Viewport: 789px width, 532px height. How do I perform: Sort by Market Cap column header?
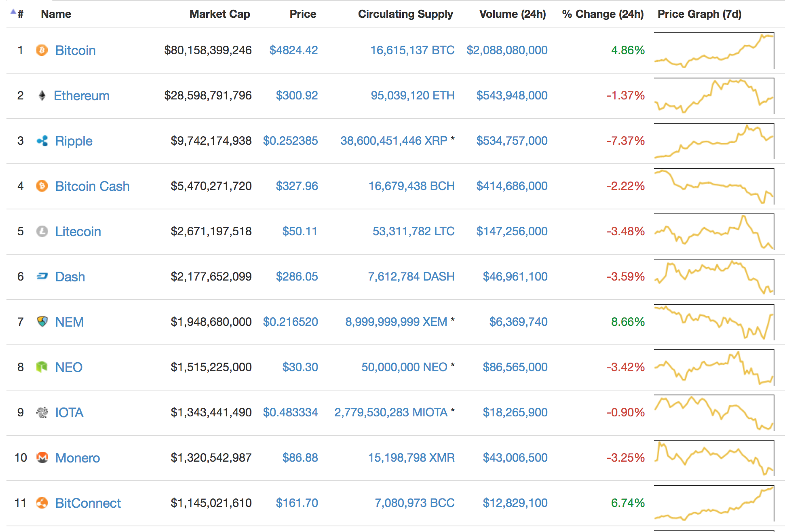219,14
